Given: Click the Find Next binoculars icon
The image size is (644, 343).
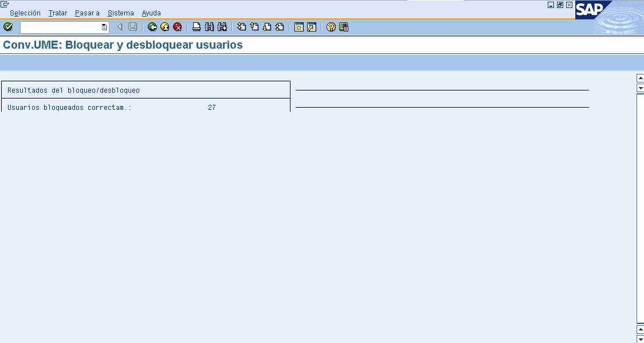Looking at the screenshot, I should [x=222, y=27].
